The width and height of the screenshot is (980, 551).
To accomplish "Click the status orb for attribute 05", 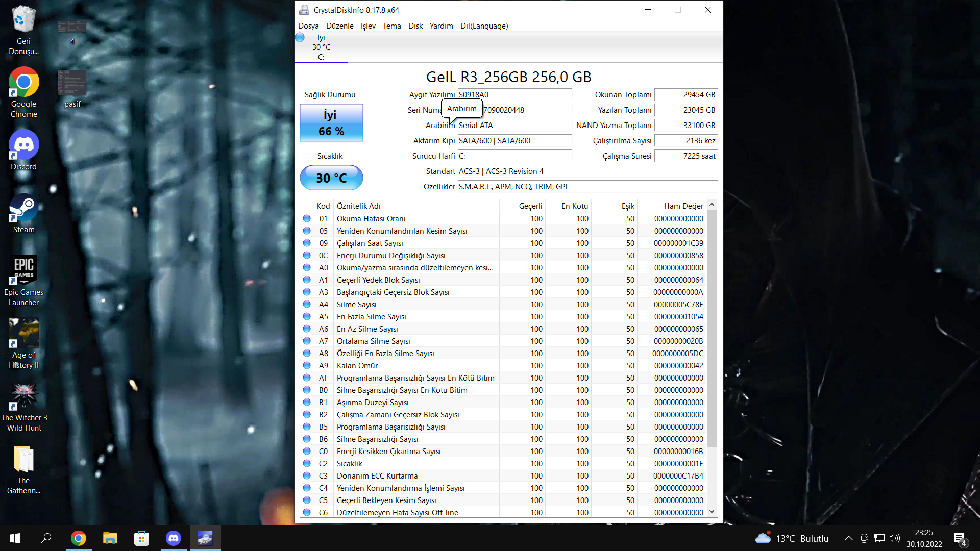I will [307, 231].
